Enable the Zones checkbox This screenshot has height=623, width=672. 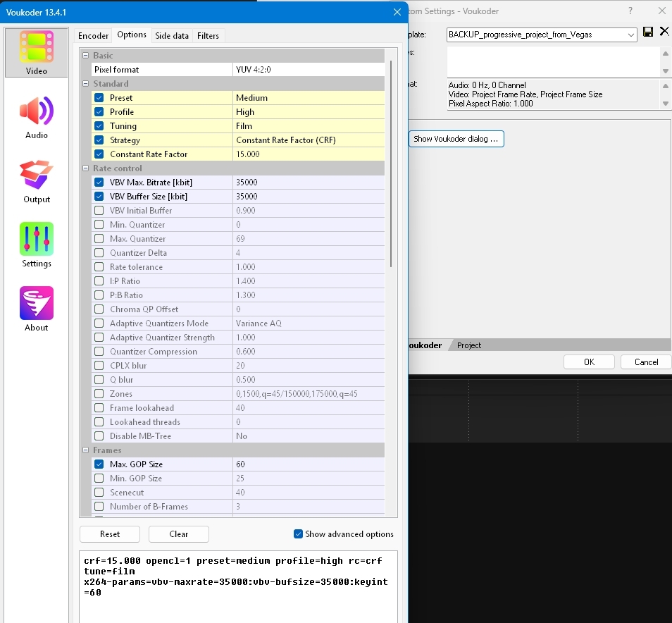tap(99, 394)
